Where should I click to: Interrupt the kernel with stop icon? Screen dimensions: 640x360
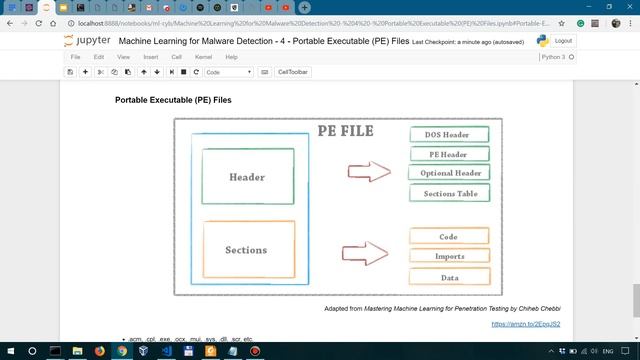(x=184, y=72)
